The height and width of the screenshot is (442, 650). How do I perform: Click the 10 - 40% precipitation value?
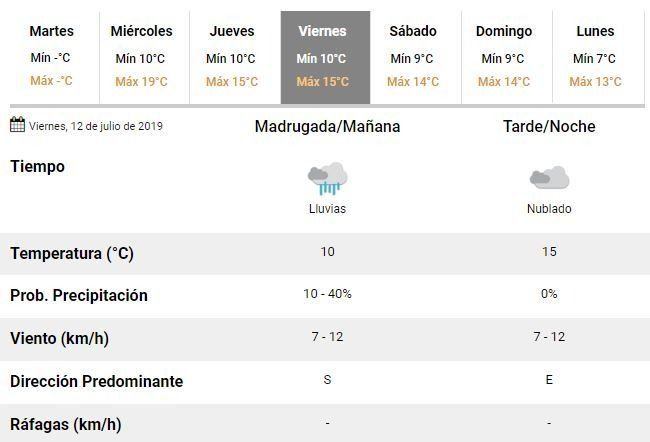[327, 295]
